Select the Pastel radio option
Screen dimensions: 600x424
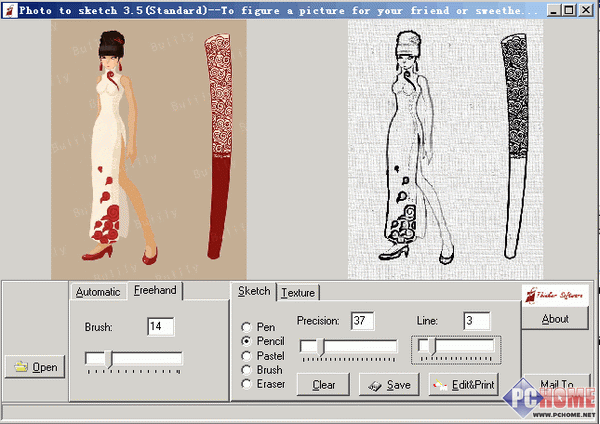(263, 356)
